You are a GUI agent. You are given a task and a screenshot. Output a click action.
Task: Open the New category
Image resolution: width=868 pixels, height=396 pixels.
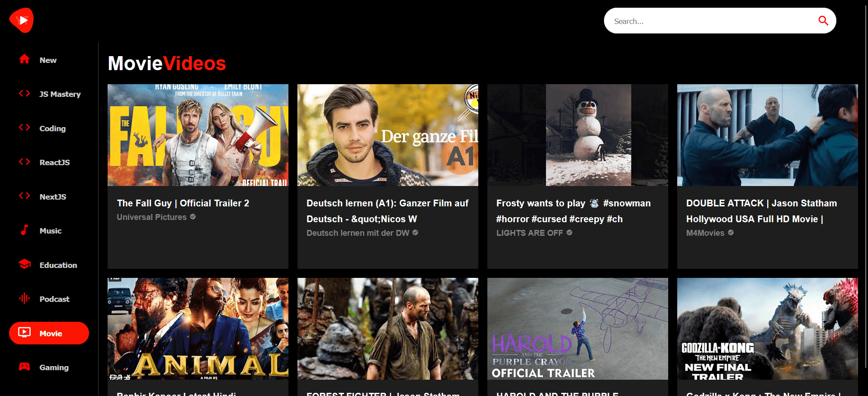(49, 60)
